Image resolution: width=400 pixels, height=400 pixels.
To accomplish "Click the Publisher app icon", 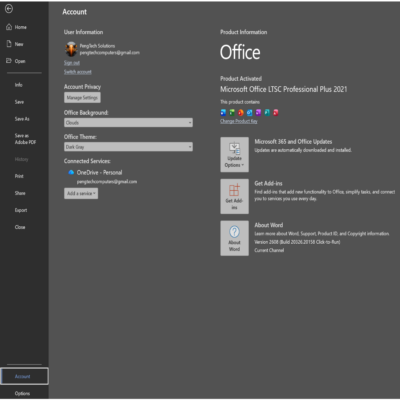I will 267,113.
